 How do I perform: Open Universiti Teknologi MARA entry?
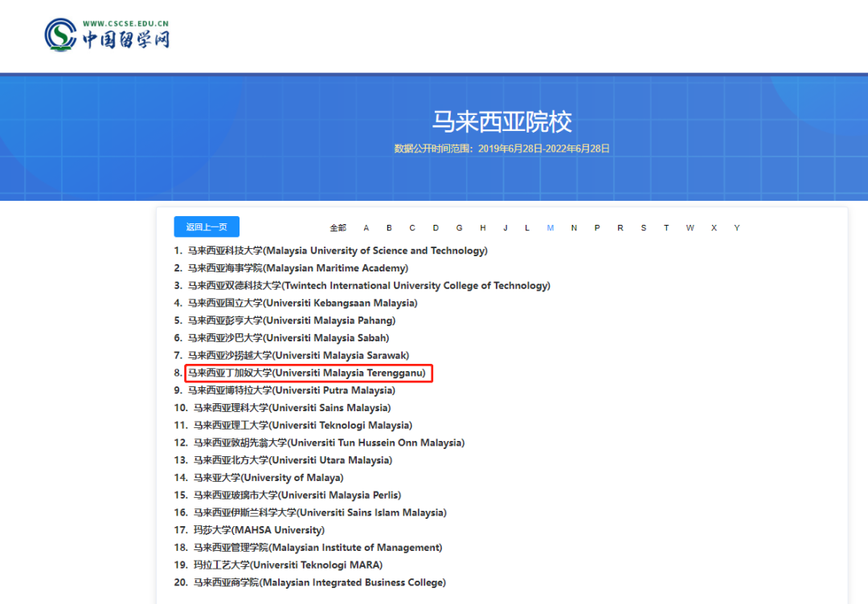click(288, 565)
